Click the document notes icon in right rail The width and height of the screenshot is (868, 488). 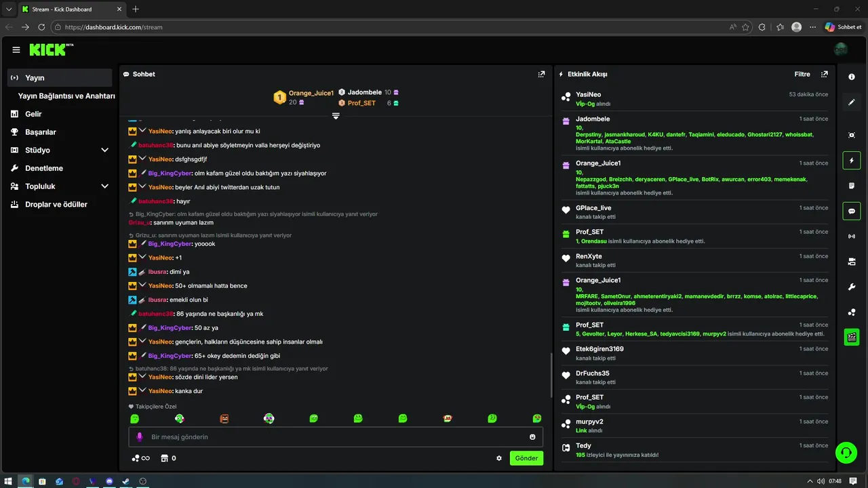(852, 186)
